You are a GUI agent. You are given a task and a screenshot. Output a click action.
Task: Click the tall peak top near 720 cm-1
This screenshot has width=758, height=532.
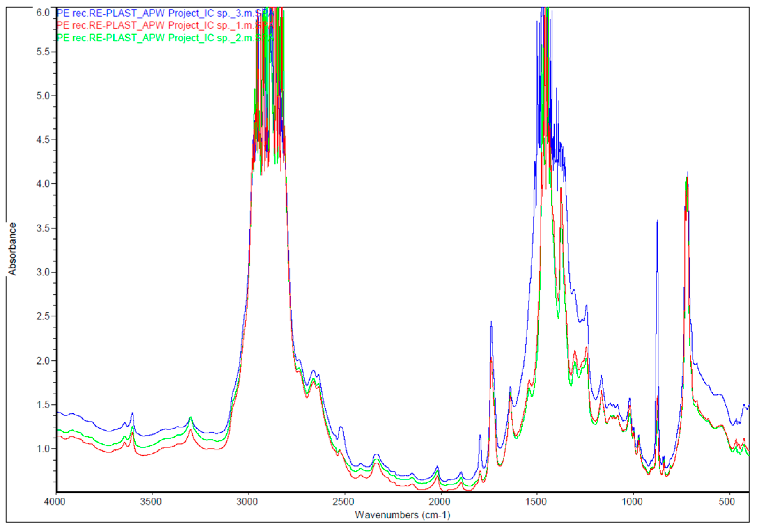687,172
